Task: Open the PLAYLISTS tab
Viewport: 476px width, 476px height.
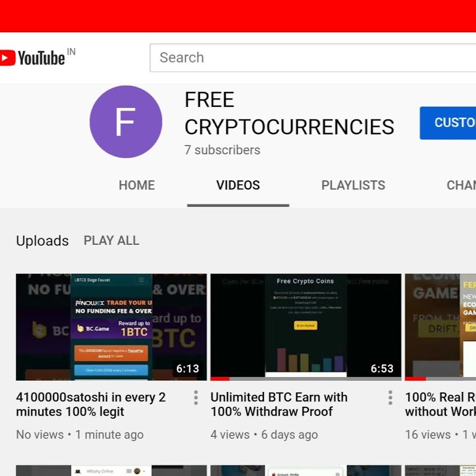Action: tap(353, 185)
